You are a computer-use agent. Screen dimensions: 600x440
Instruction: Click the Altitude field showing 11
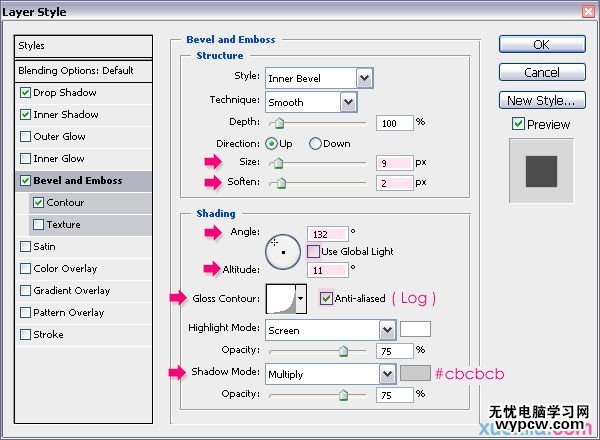click(x=328, y=271)
